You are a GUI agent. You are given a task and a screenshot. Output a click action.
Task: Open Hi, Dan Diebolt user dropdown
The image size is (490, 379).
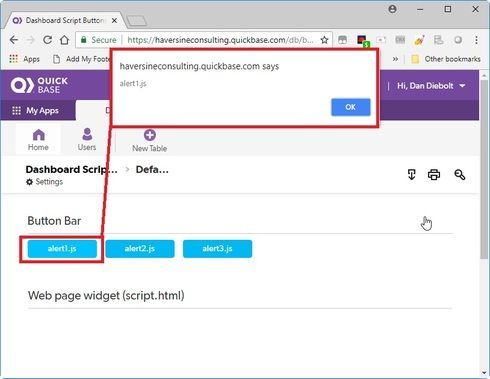coord(431,86)
